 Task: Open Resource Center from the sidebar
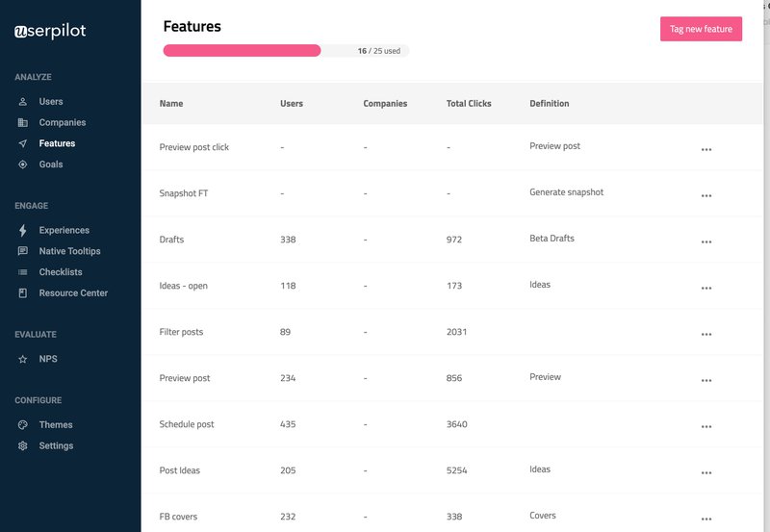pyautogui.click(x=73, y=293)
